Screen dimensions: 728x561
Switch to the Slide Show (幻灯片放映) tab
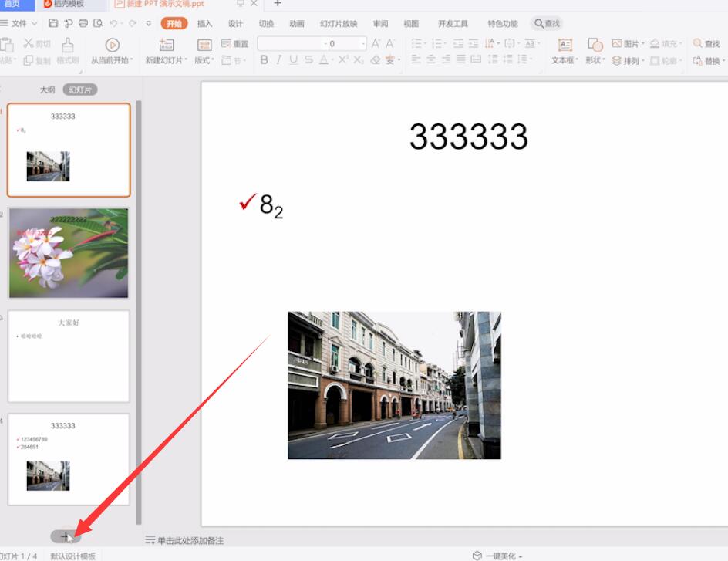coord(339,24)
